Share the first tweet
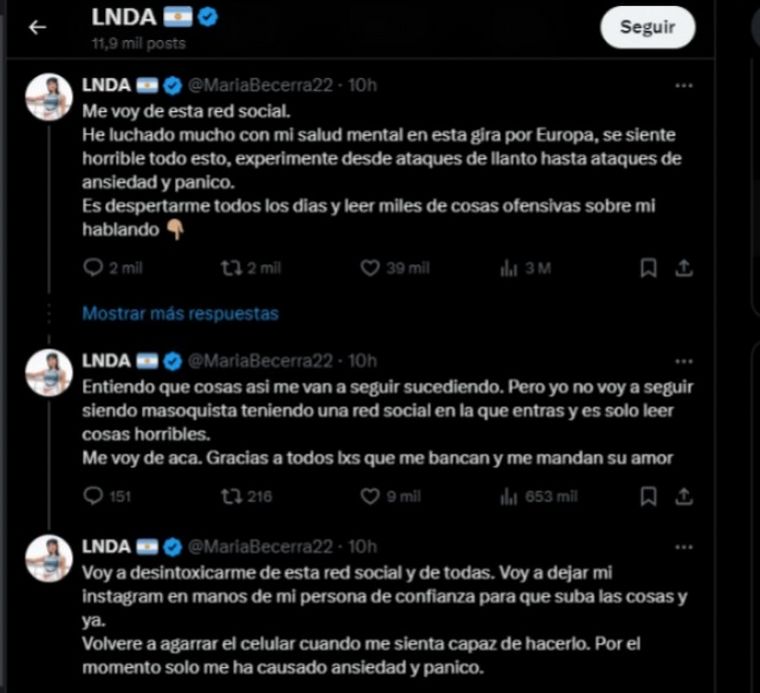Screen dimensions: 760x693 point(684,268)
